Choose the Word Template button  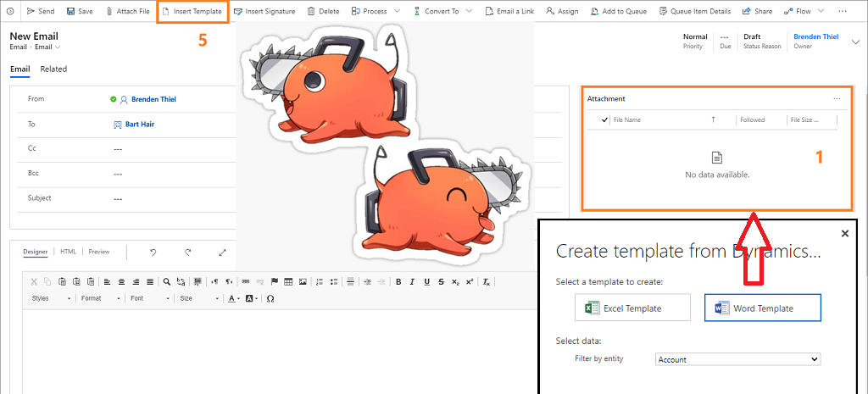[763, 308]
